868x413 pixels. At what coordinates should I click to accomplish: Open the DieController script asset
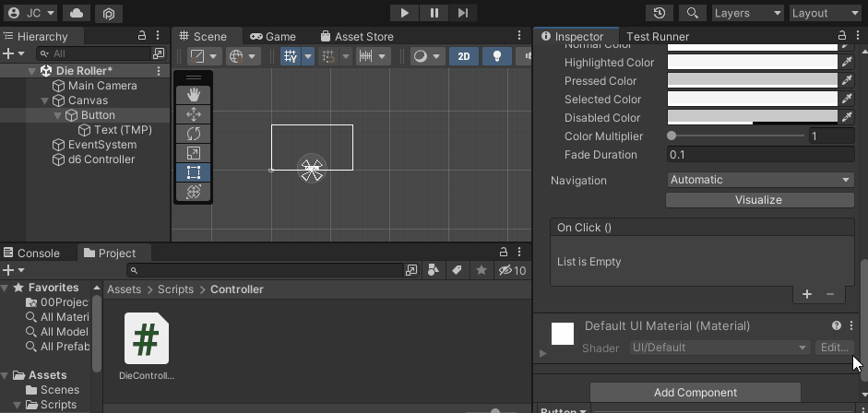point(147,346)
